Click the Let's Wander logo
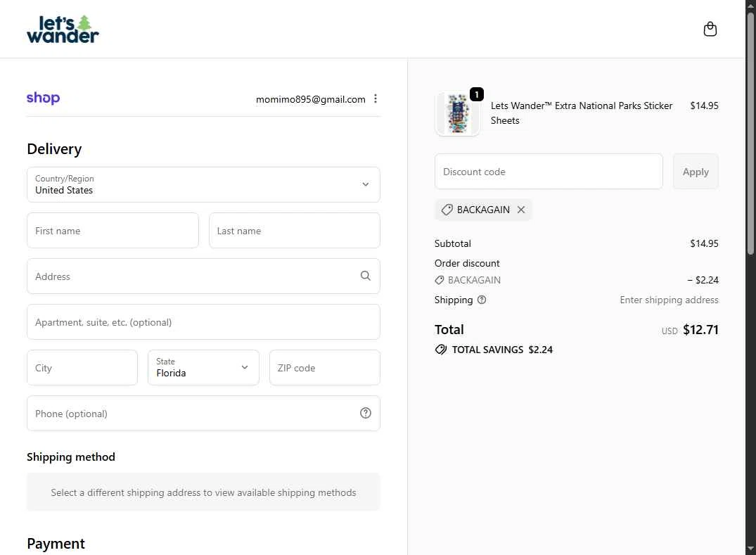756x555 pixels. (63, 30)
